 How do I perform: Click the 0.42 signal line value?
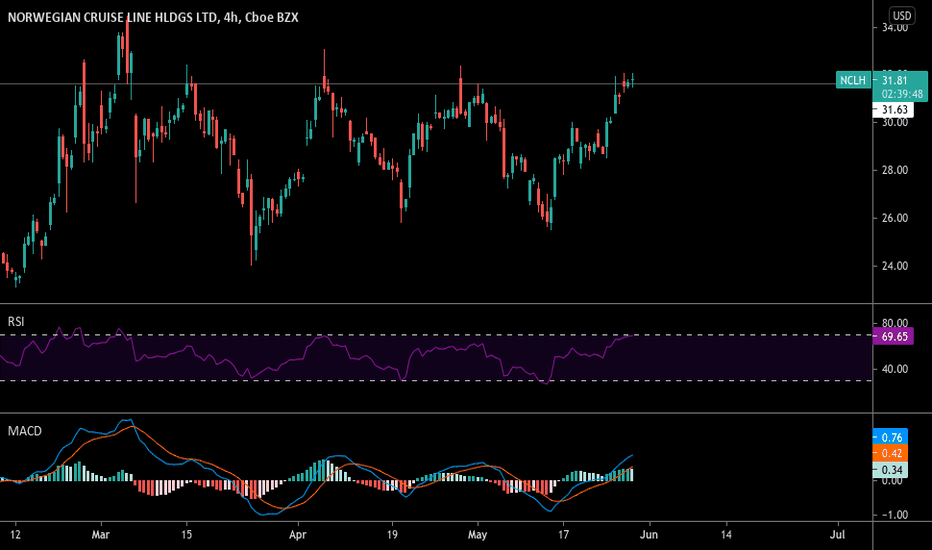891,453
